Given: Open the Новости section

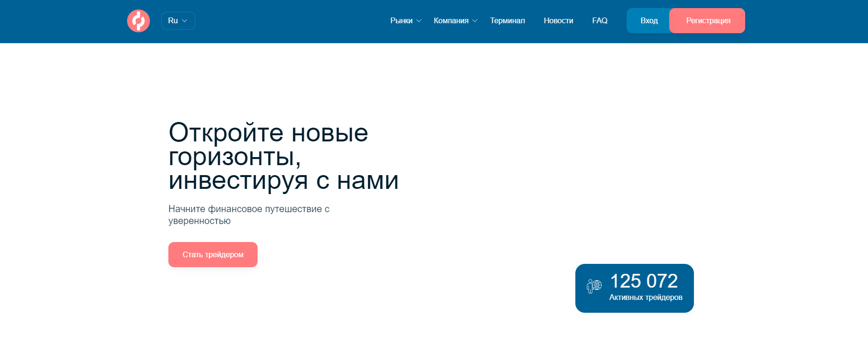Looking at the screenshot, I should pyautogui.click(x=558, y=21).
